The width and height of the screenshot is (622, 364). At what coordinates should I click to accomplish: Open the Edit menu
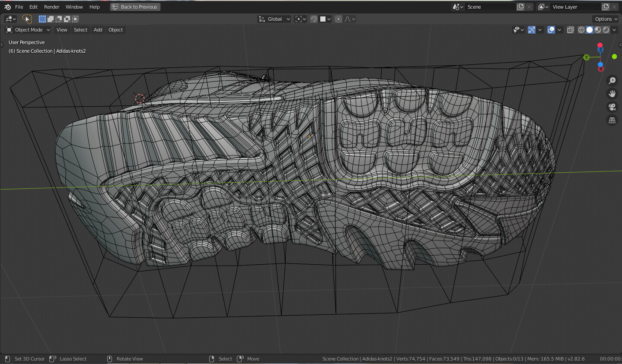pos(33,7)
